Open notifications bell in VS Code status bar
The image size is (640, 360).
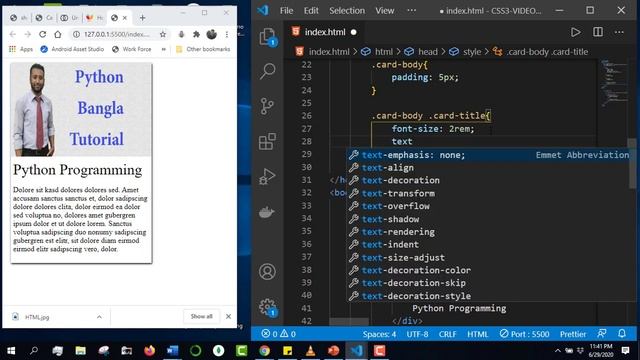[622, 333]
